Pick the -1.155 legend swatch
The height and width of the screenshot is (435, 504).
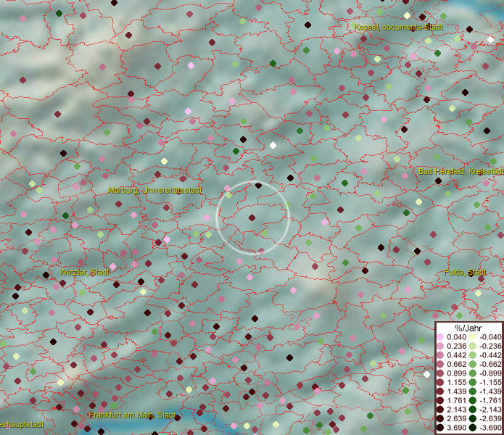pos(473,382)
